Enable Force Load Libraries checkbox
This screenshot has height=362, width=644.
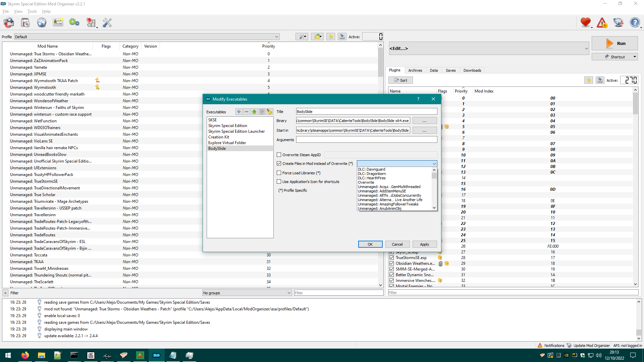pyautogui.click(x=279, y=173)
